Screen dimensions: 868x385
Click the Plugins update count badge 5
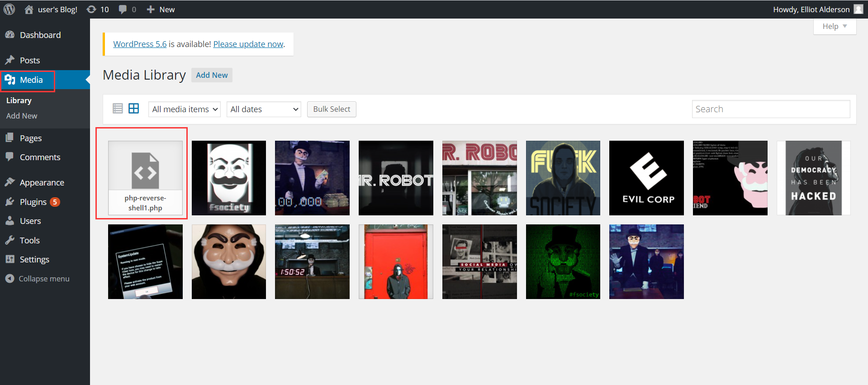point(55,202)
